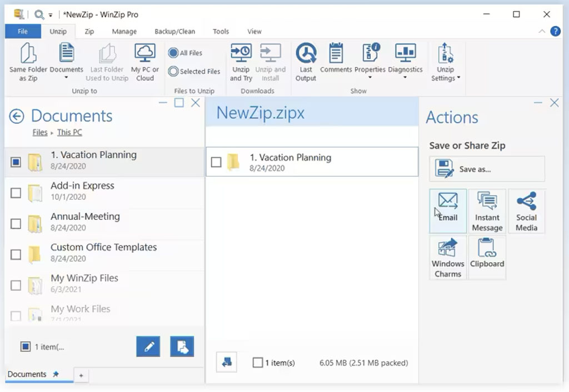569x392 pixels.
Task: Open Last Output
Action: (306, 62)
